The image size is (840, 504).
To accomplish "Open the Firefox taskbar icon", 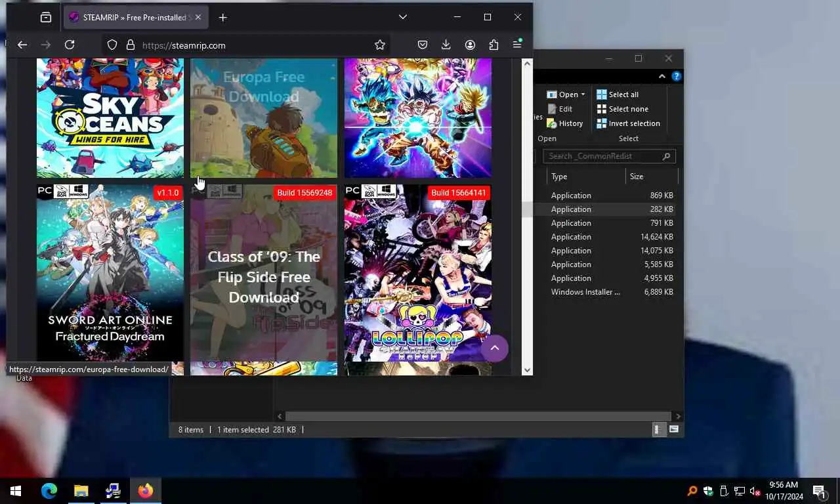I will click(145, 491).
